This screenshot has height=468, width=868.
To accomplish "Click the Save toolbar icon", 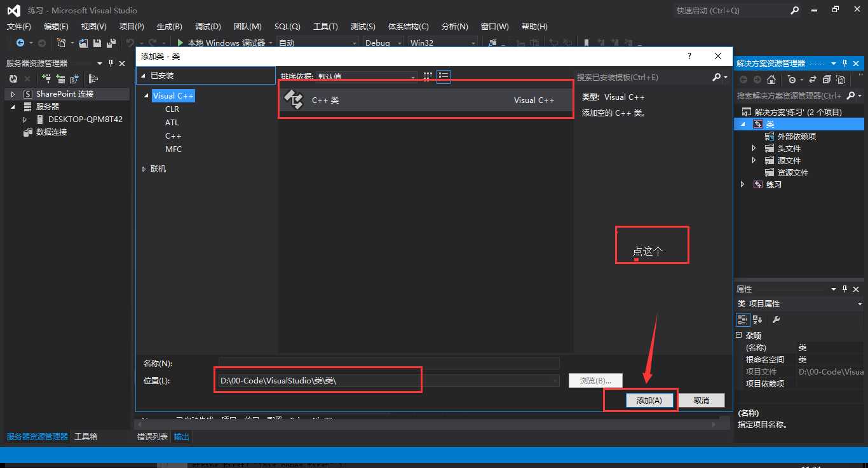I will click(x=97, y=43).
